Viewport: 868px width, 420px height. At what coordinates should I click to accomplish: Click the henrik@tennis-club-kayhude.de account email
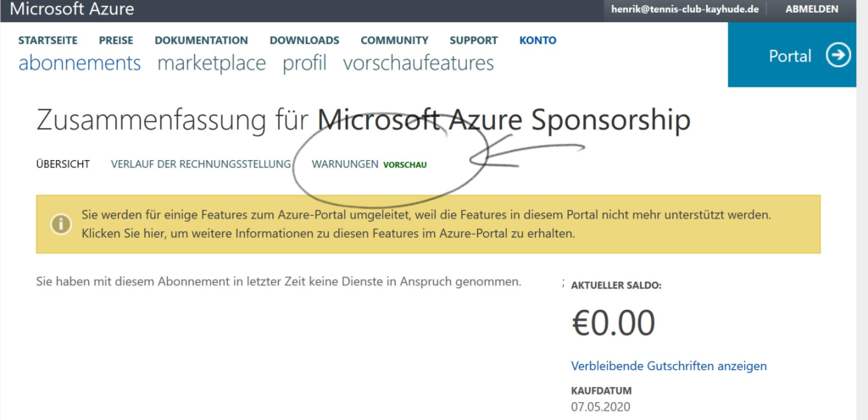pos(684,9)
